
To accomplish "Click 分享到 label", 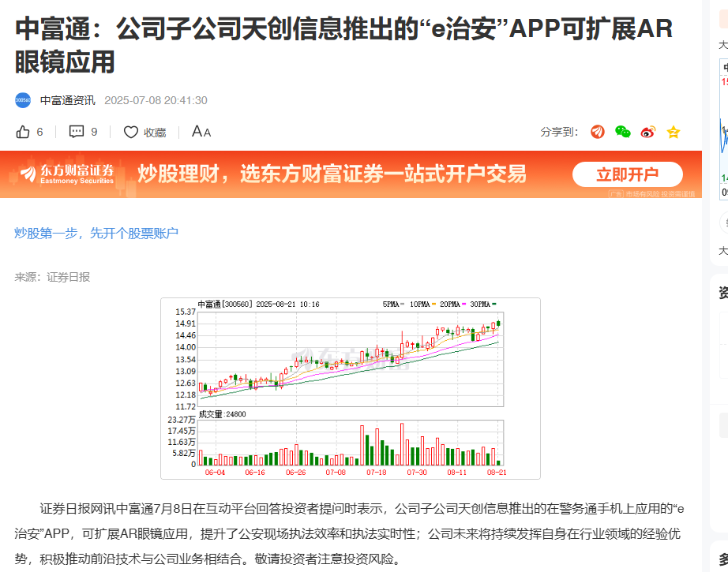I will (x=559, y=133).
